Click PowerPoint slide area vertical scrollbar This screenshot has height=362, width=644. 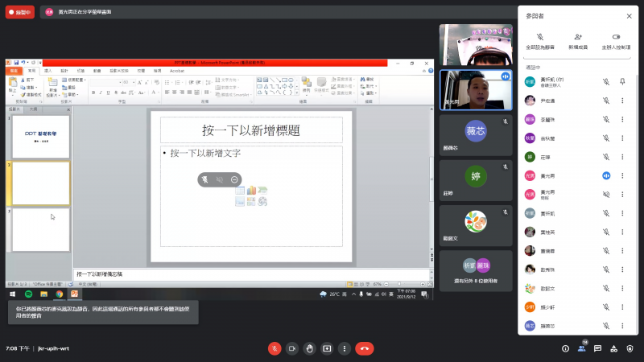(x=431, y=180)
